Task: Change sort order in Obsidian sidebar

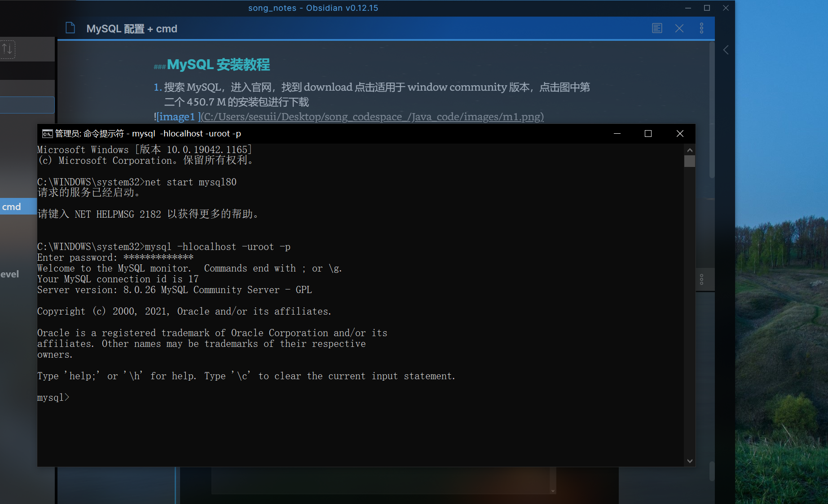Action: tap(8, 49)
